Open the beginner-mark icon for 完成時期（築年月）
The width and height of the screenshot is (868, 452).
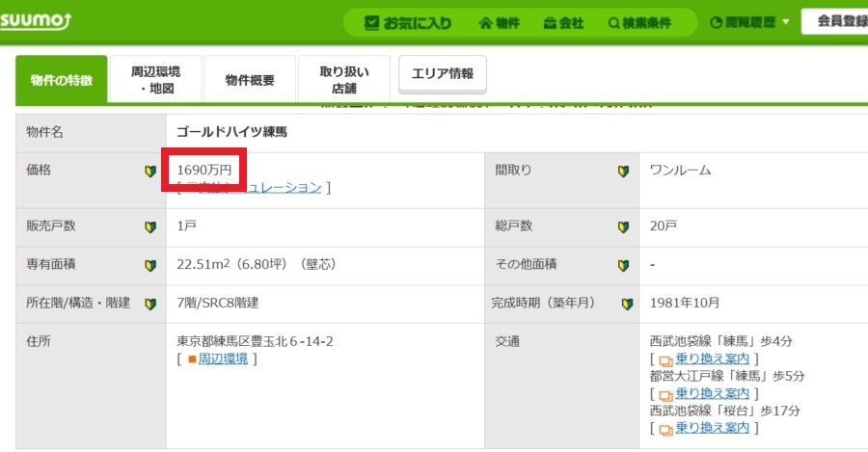coord(626,304)
